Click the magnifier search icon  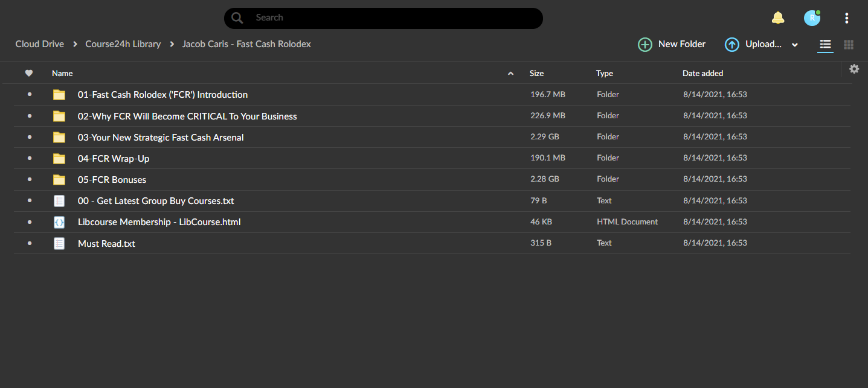(x=237, y=18)
